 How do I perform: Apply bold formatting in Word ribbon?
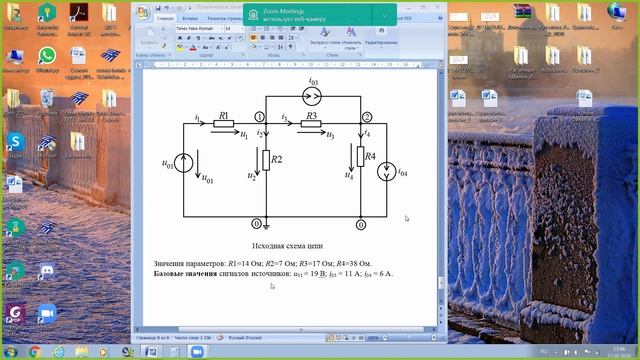[180, 38]
